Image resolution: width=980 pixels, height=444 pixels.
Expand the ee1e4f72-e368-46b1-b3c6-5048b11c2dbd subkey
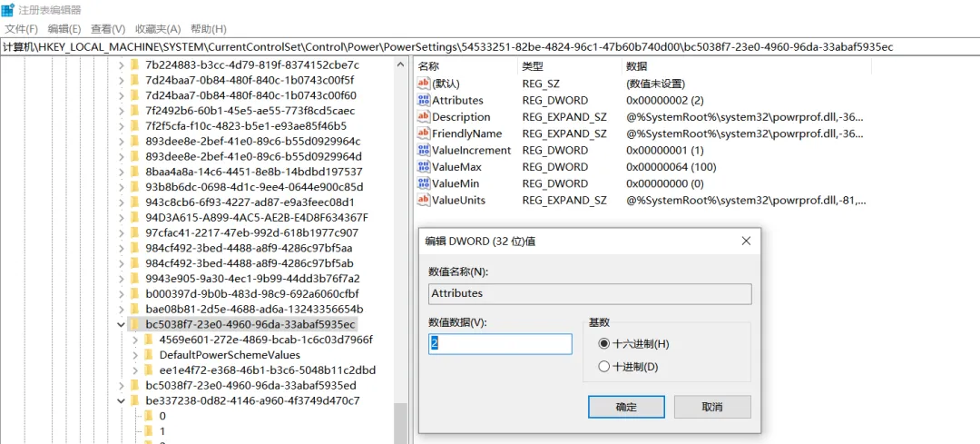135,370
